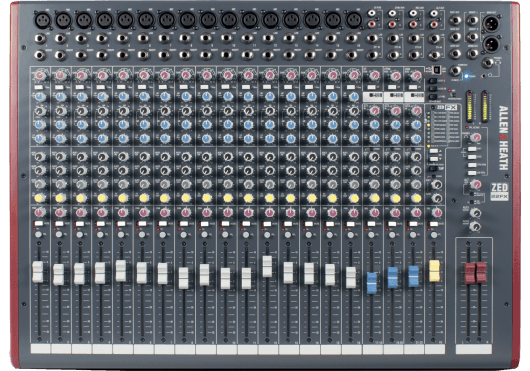Click the USB port socket
The image size is (530, 371).
coord(437,70)
